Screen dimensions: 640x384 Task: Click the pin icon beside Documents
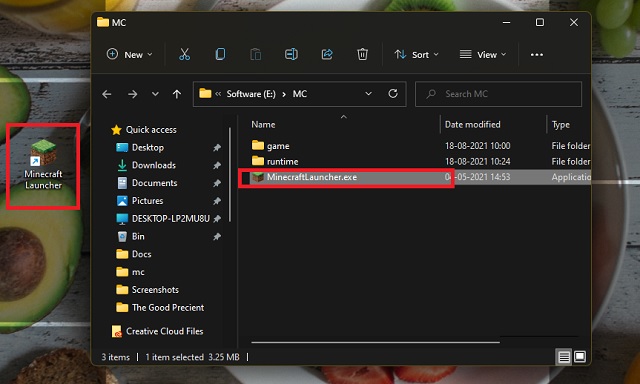tap(217, 183)
